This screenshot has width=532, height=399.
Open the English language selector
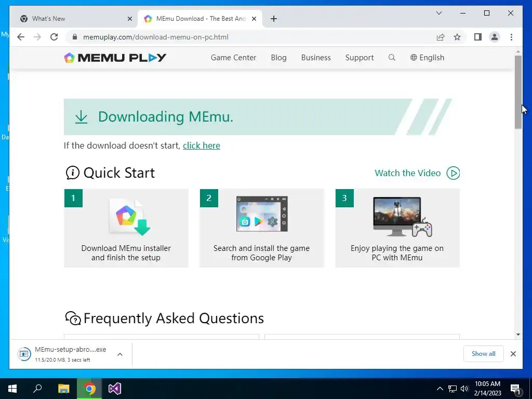coord(427,58)
